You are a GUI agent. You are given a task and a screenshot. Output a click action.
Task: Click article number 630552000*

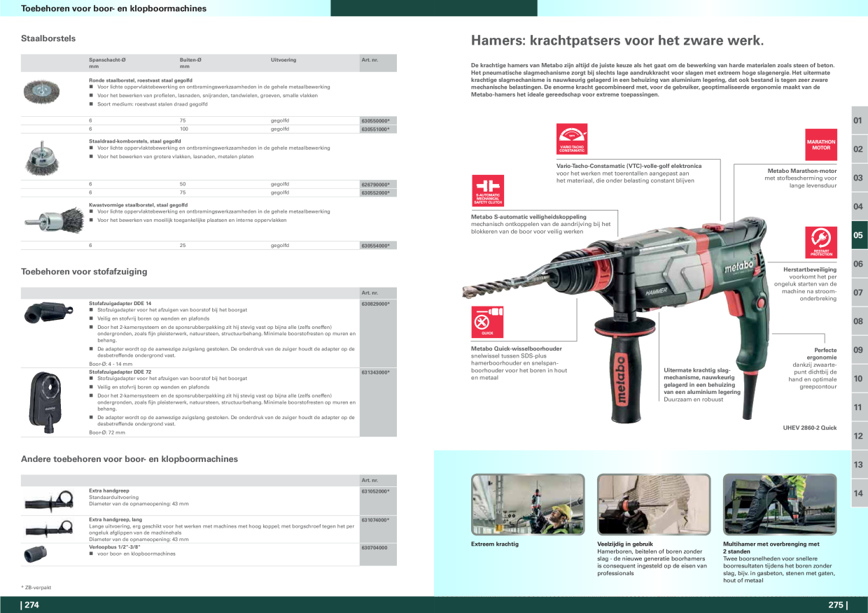tap(375, 192)
